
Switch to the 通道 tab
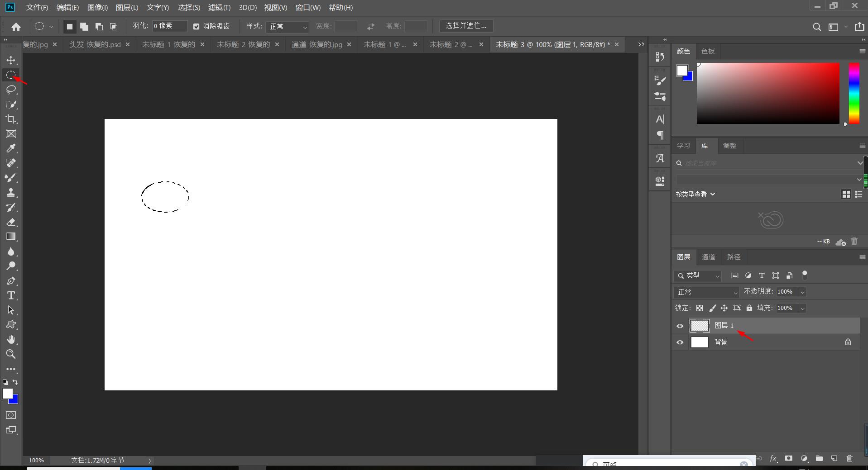[708, 257]
